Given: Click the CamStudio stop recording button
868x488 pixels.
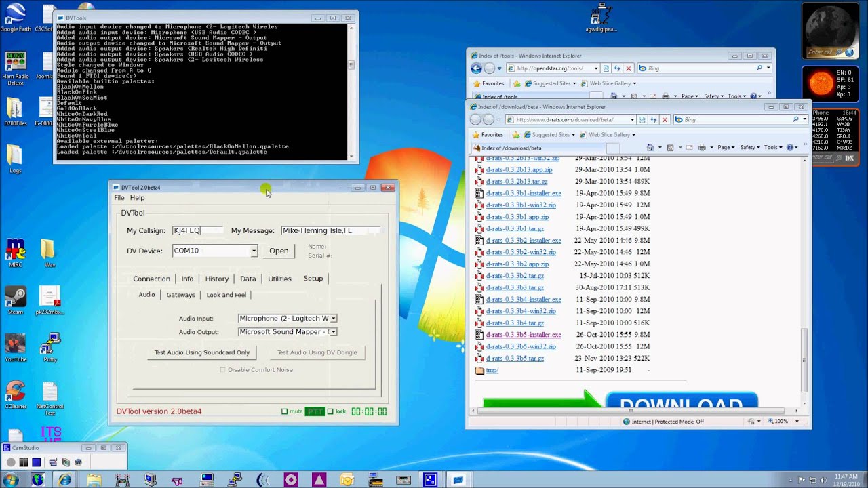Looking at the screenshot, I should 37,462.
